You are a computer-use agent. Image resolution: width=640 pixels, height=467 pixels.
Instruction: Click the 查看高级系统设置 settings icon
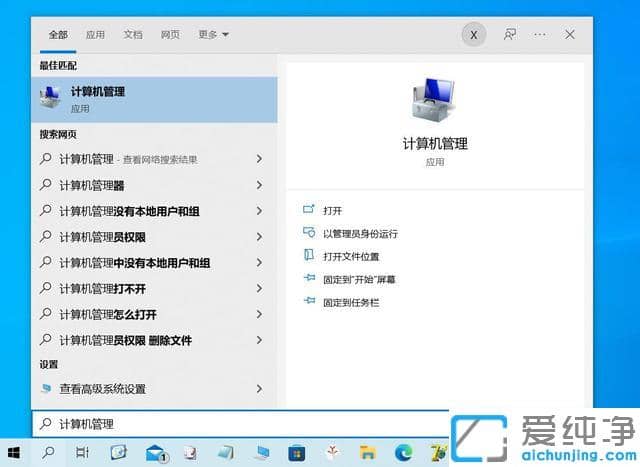[46, 388]
